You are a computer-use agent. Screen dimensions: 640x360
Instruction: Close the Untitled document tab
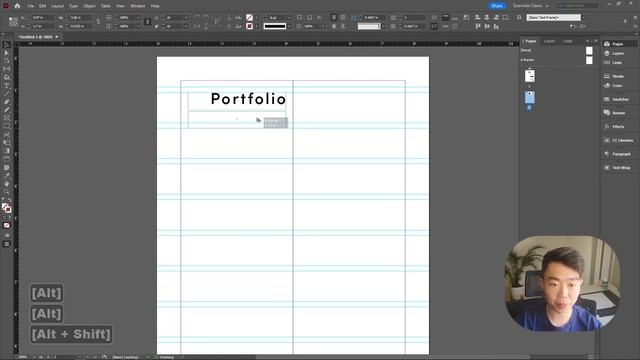(57, 37)
